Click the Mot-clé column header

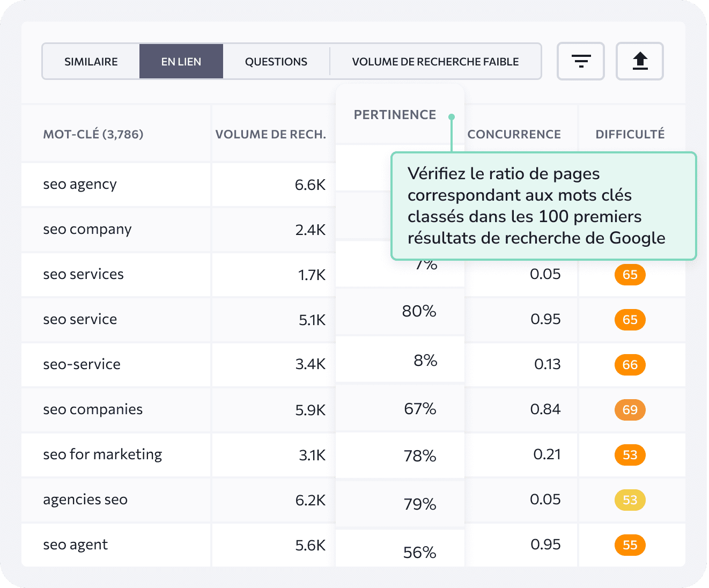click(x=93, y=134)
